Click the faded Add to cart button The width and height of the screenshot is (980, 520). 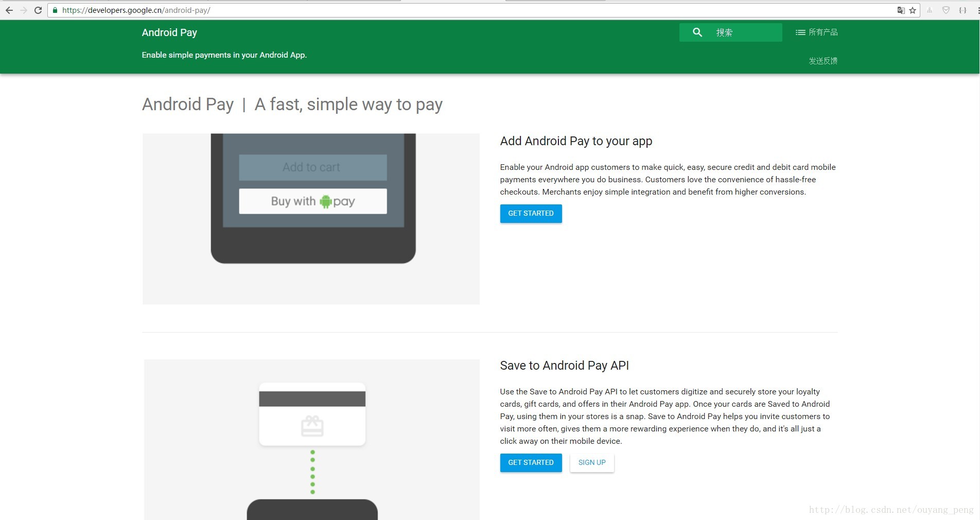pyautogui.click(x=312, y=167)
